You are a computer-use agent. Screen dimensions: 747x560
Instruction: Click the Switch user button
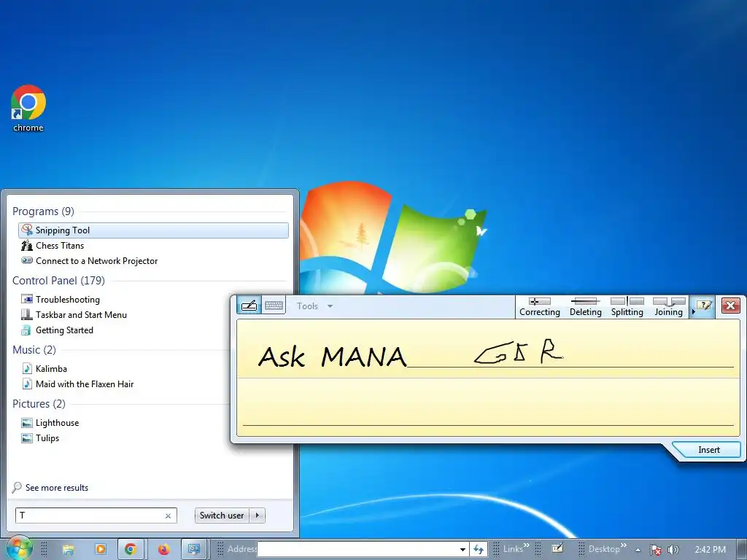(222, 516)
